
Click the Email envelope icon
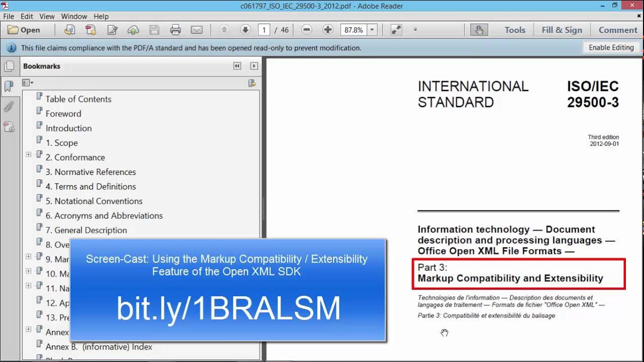[197, 30]
